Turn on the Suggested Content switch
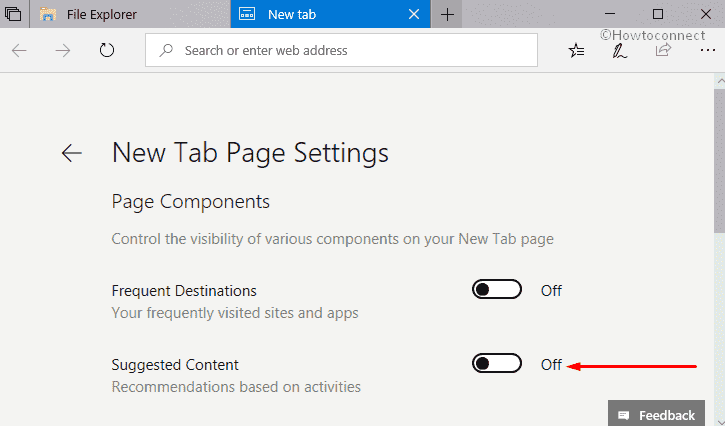This screenshot has height=426, width=725. (496, 364)
